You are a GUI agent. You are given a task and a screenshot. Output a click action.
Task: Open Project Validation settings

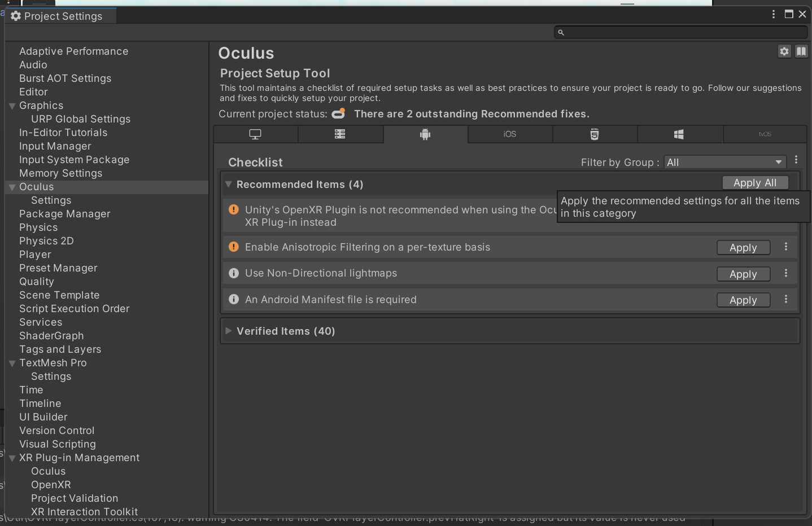pos(75,498)
